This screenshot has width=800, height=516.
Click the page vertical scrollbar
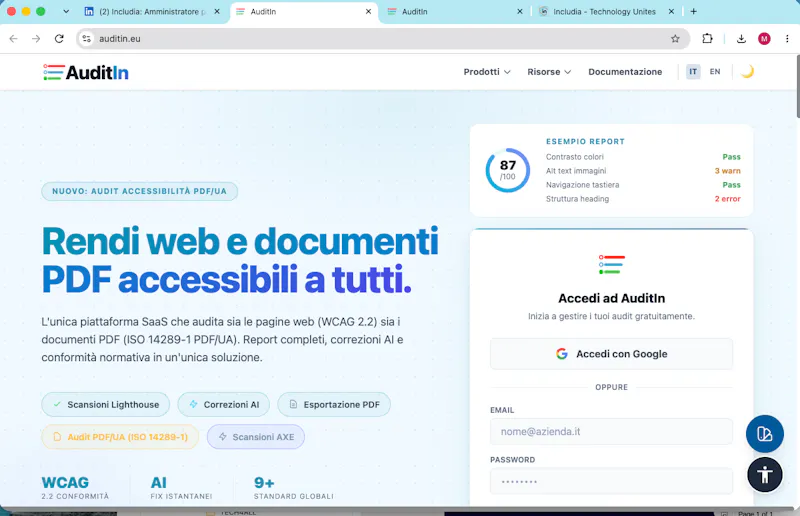coord(797,87)
